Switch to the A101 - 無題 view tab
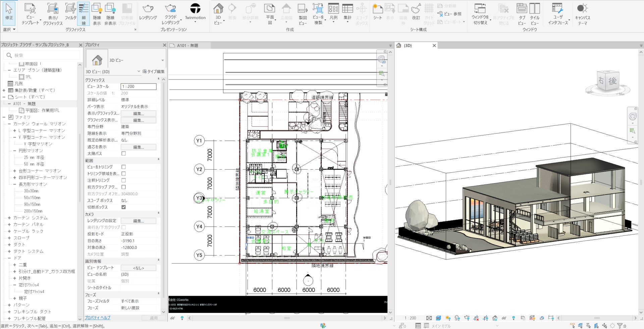This screenshot has width=644, height=329. [x=188, y=46]
